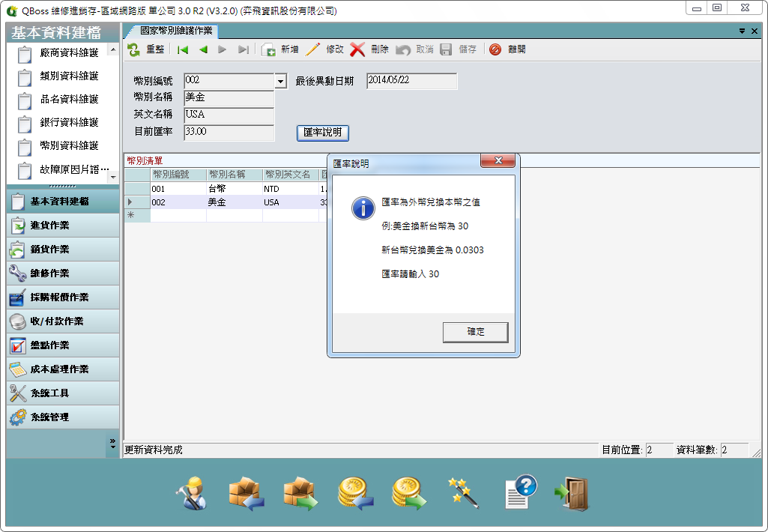
Task: Close the 國家幣別維護作業 document tab
Action: pos(755,31)
